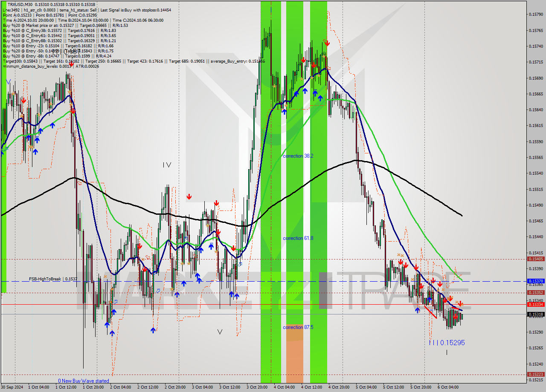Click the '4 Oct 20:00' time label
The width and height of the screenshot is (546, 392).
pyautogui.click(x=339, y=387)
